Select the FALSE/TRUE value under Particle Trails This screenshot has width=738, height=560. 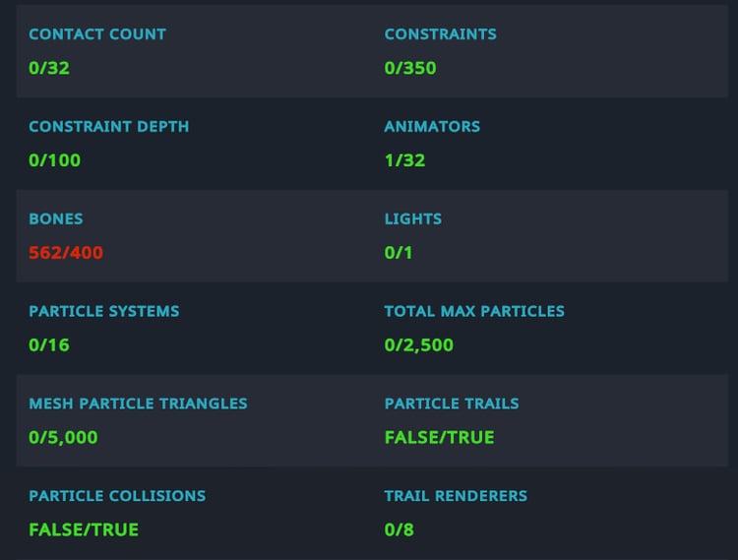click(x=439, y=437)
